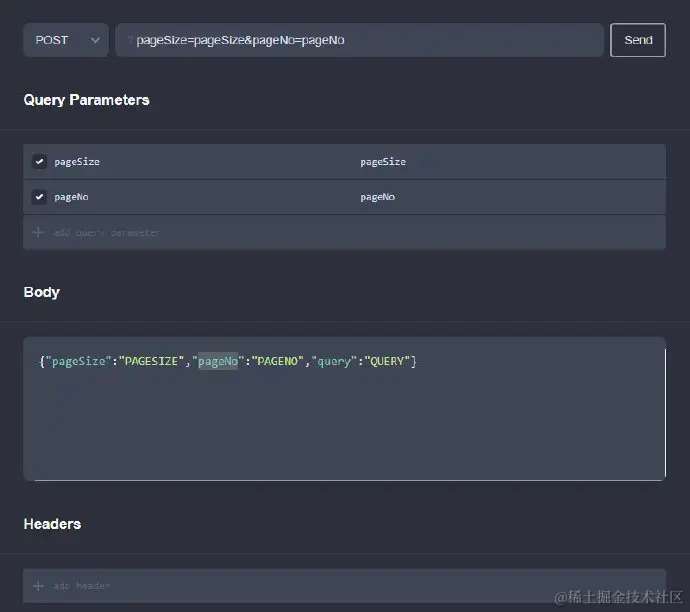The width and height of the screenshot is (690, 612).
Task: Click the URL input with pageSize query
Action: click(359, 40)
